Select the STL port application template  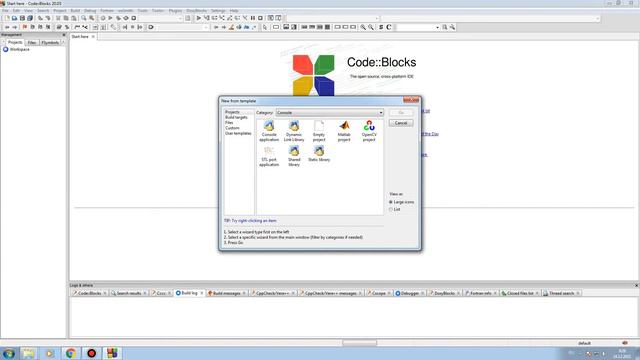(x=269, y=156)
